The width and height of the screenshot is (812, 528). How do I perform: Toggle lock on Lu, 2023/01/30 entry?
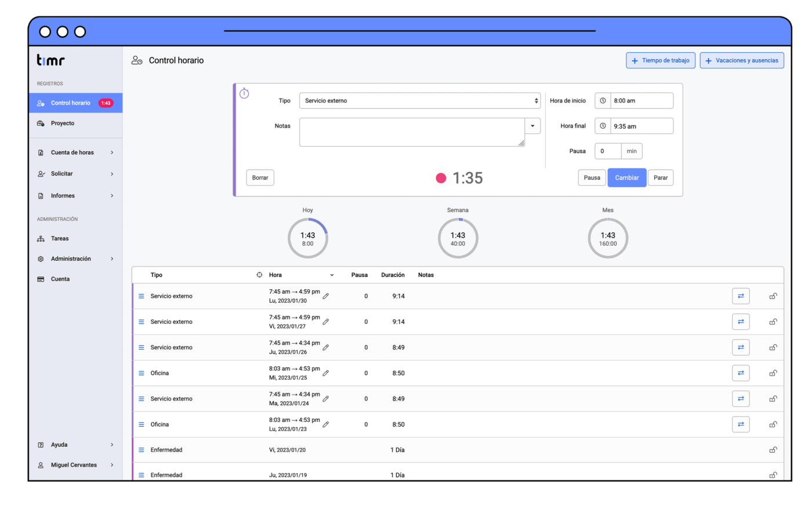coord(773,296)
